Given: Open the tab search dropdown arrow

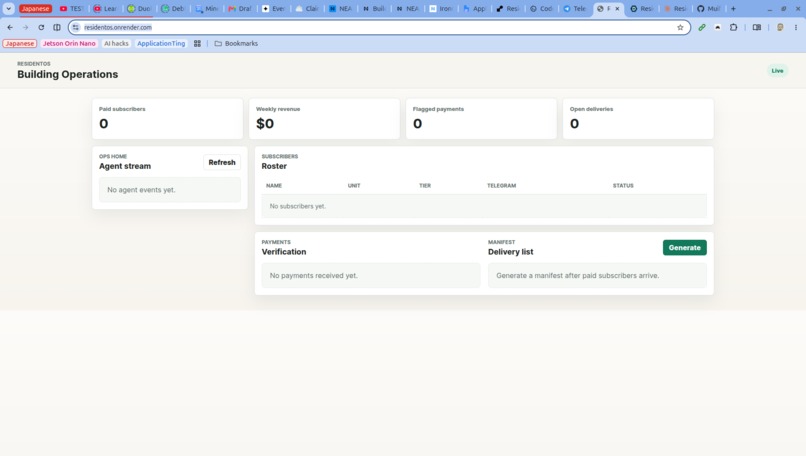Looking at the screenshot, I should tap(9, 9).
